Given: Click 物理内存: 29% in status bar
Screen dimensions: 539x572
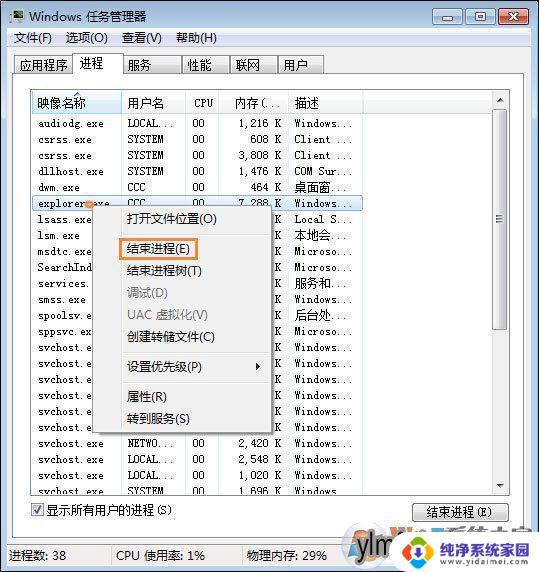Looking at the screenshot, I should (x=287, y=556).
